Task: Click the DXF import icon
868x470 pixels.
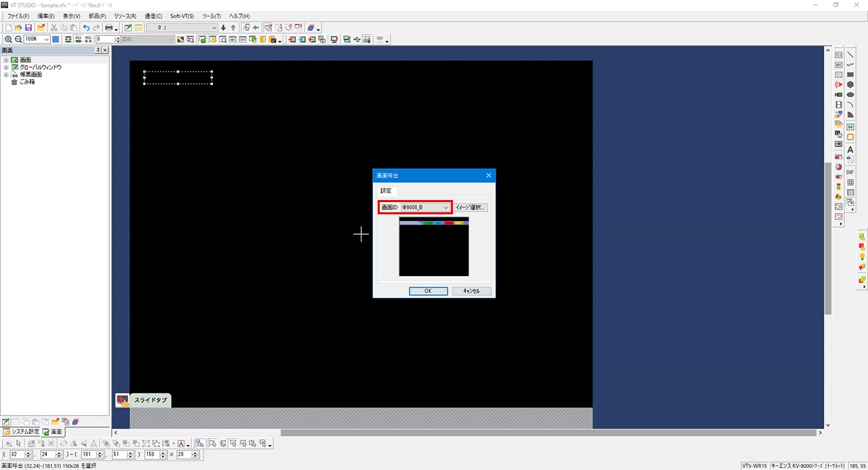Action: tap(850, 172)
